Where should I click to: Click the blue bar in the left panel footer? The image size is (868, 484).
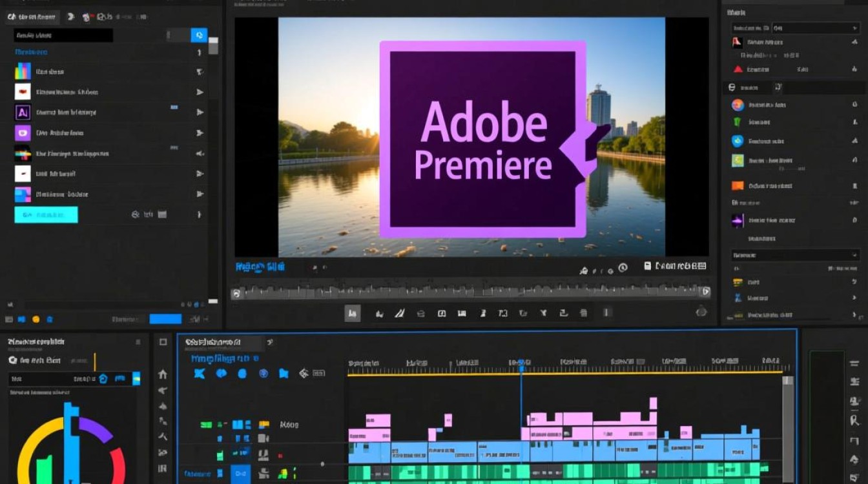click(165, 319)
